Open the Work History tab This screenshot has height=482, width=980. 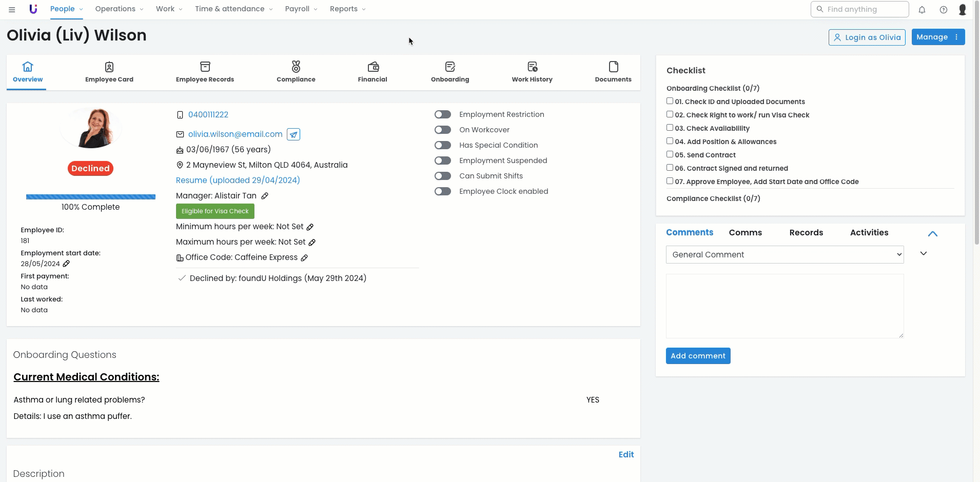pyautogui.click(x=532, y=72)
